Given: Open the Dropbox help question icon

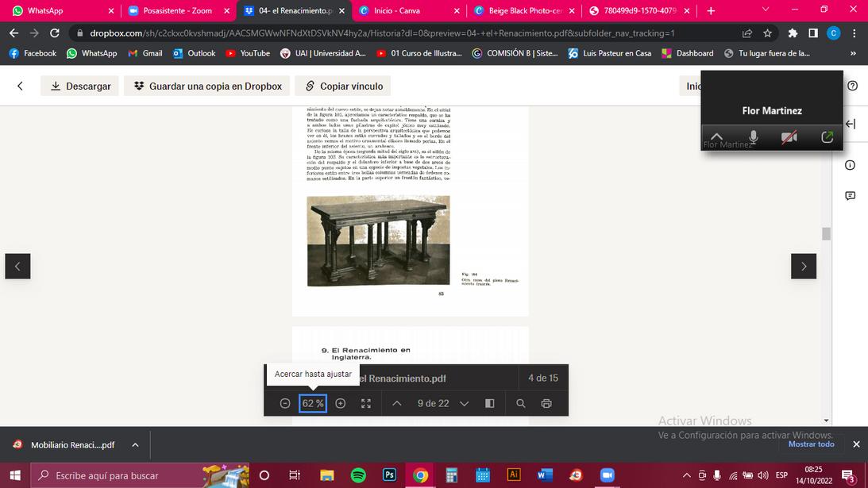Looking at the screenshot, I should click(x=852, y=86).
